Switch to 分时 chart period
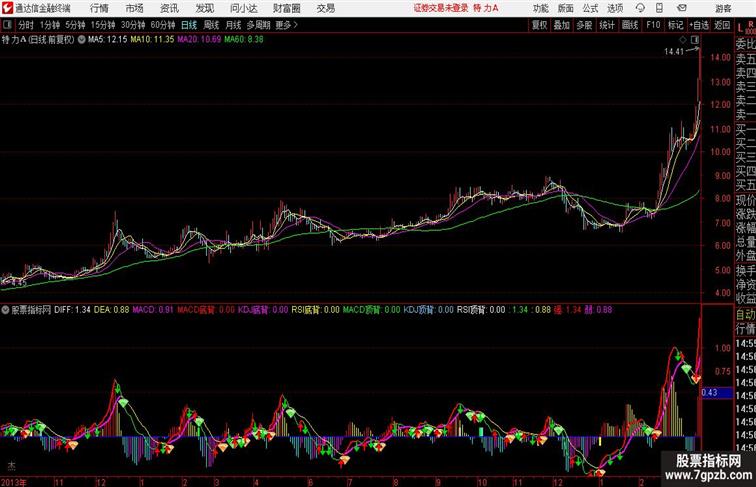This screenshot has width=756, height=487. (26, 25)
